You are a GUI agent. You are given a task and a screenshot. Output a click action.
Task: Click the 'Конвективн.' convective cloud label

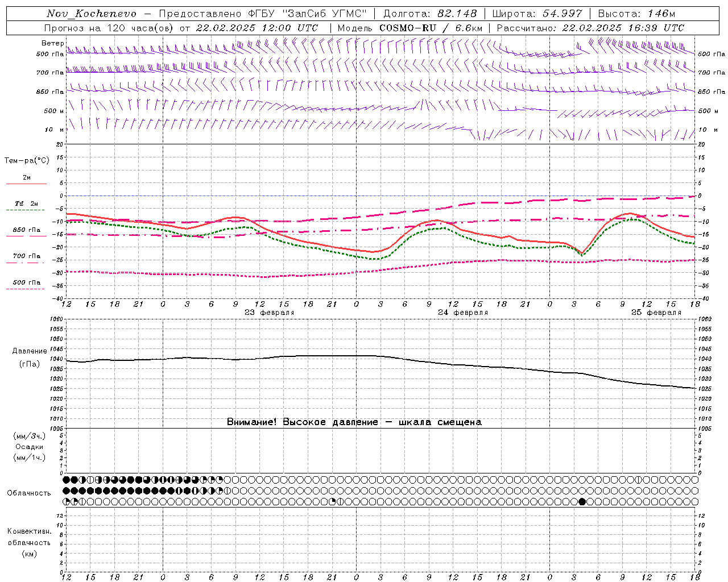pyautogui.click(x=29, y=531)
